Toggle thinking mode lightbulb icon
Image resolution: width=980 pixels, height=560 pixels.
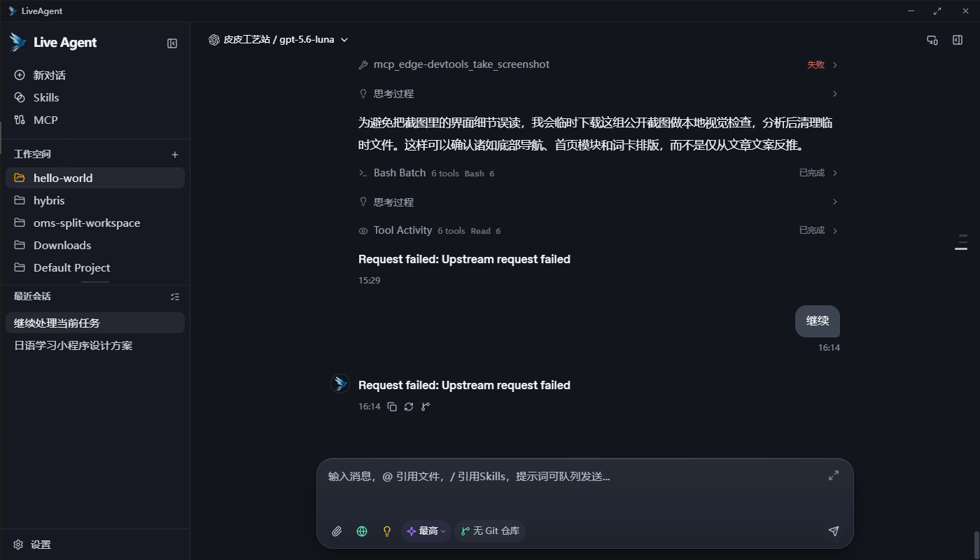(386, 531)
